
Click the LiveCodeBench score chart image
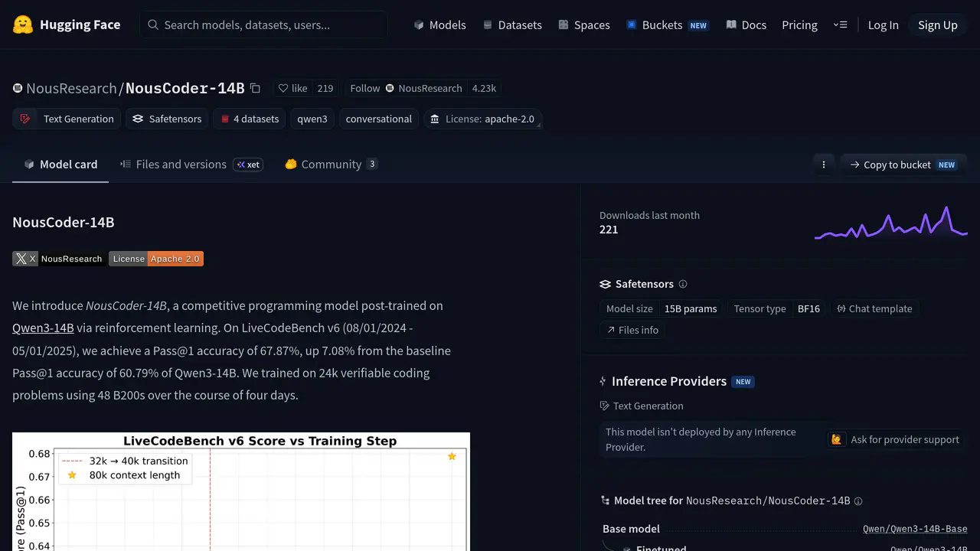241,491
